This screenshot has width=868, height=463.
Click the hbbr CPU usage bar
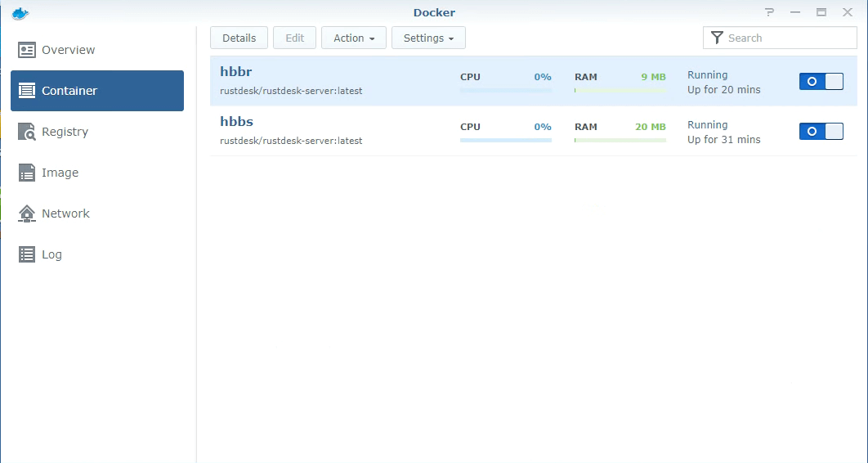click(505, 90)
